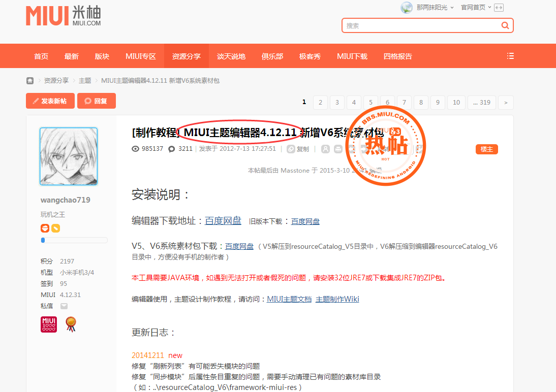Go to page 9
The width and height of the screenshot is (556, 392).
click(438, 103)
